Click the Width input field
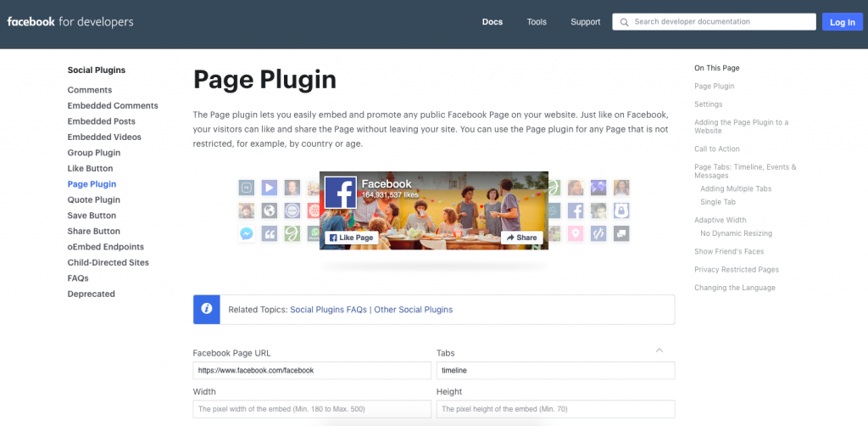Screen dimensions: 868x426 tap(312, 409)
